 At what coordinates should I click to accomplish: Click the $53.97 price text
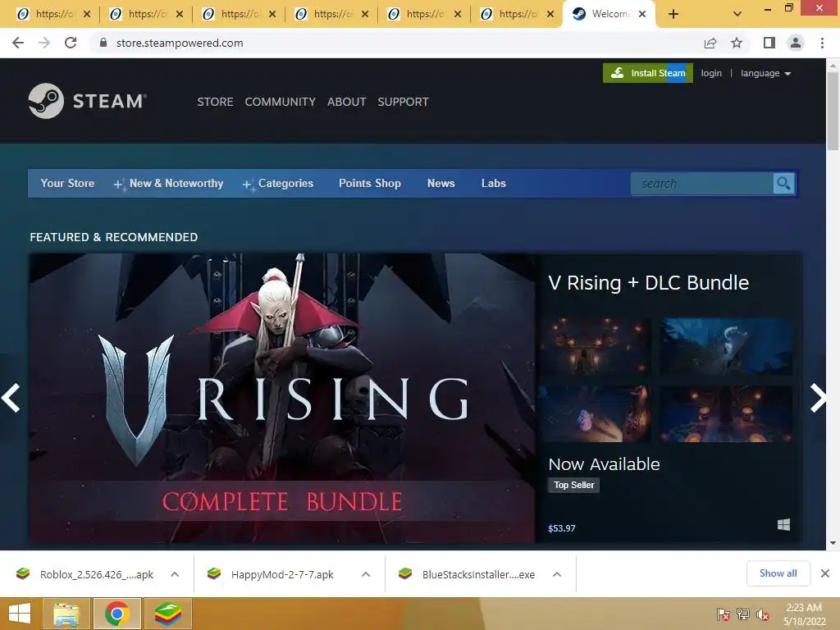point(561,528)
